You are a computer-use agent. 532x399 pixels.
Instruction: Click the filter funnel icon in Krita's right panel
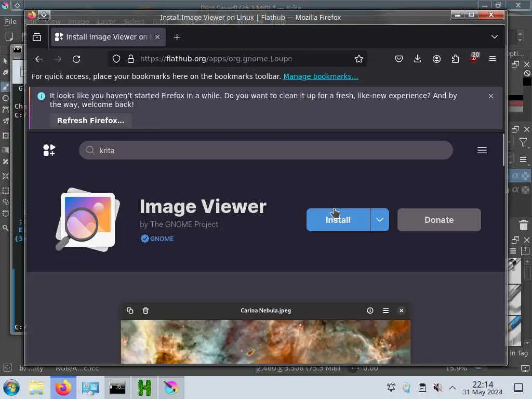tap(523, 142)
